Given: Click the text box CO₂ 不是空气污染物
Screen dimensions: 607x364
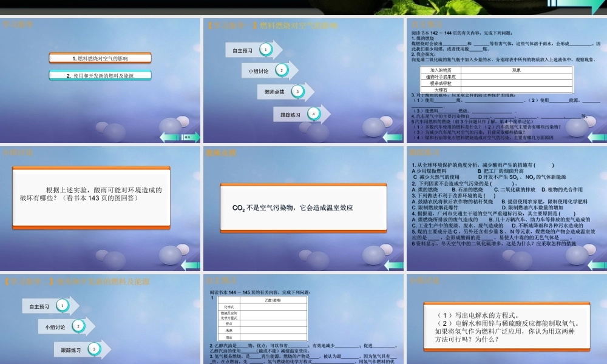Looking at the screenshot, I should [x=303, y=208].
